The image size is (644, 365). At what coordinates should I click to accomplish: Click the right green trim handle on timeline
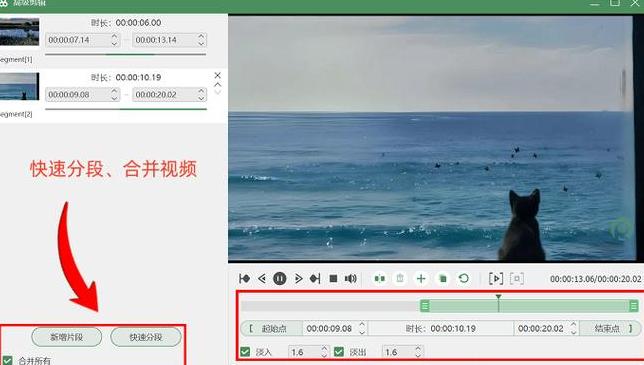634,306
